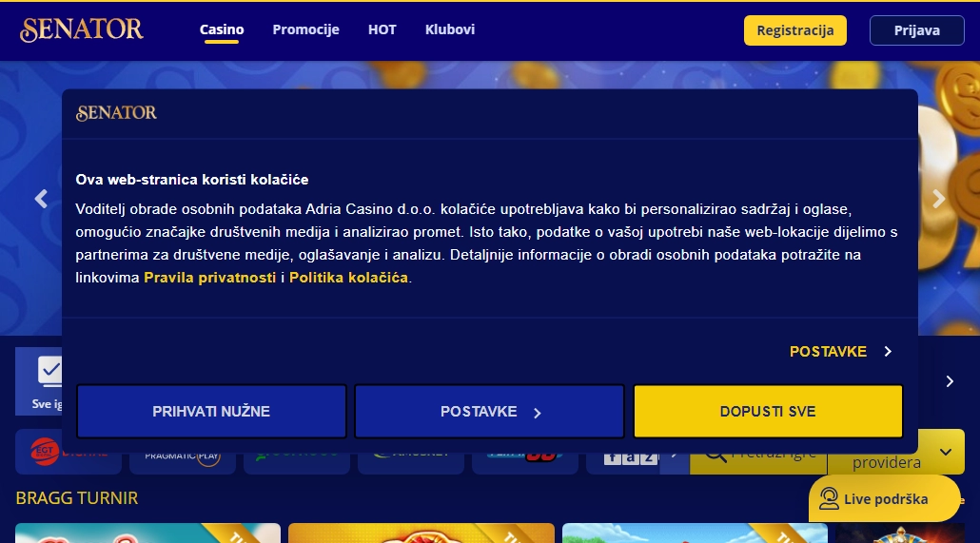Click the Senator logo in the cookie dialog
This screenshot has height=543, width=980.
[x=116, y=112]
